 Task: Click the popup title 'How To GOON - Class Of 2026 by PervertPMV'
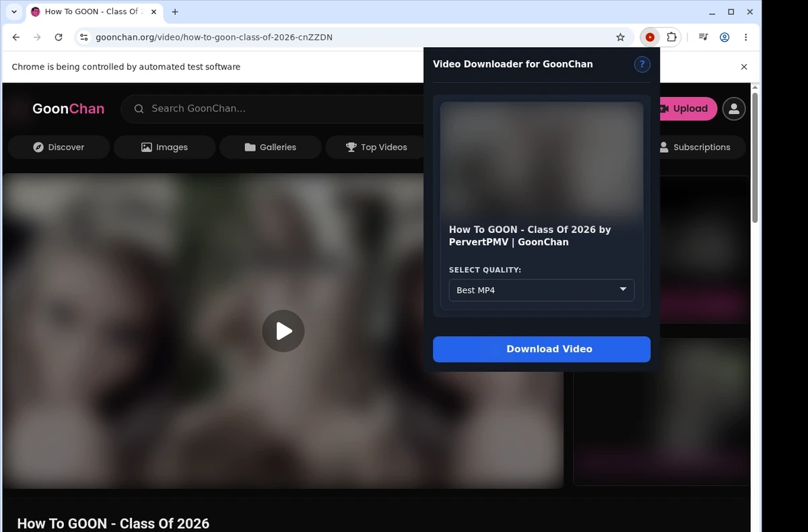tap(530, 236)
